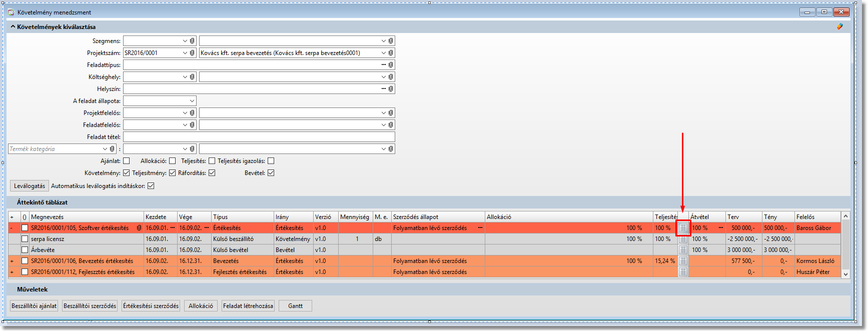This screenshot has width=868, height=332.
Task: Sort by the Típus column header
Action: pos(243,217)
